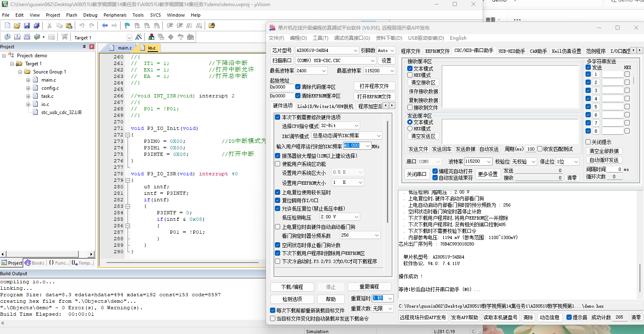Switch to the main.c editor tab

[x=125, y=48]
